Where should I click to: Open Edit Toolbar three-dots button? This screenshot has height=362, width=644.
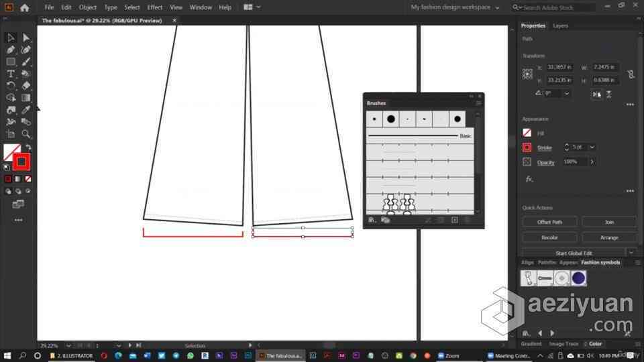click(x=19, y=220)
